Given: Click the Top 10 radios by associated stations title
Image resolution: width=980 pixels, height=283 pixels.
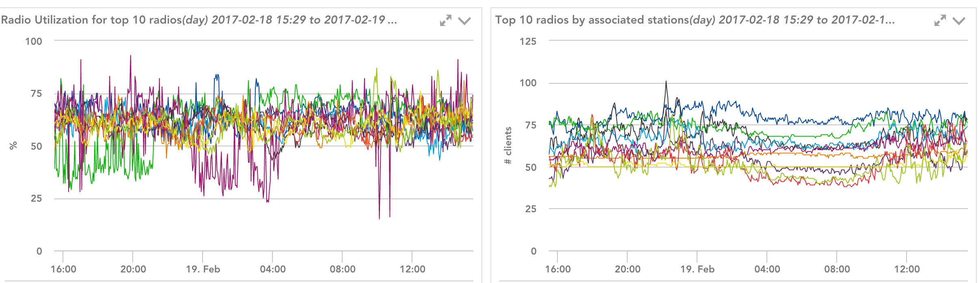Looking at the screenshot, I should [x=695, y=20].
